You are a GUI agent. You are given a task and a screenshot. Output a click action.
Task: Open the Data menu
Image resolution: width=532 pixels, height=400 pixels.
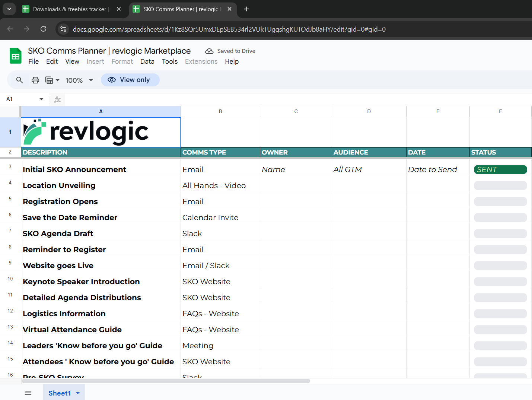(147, 61)
